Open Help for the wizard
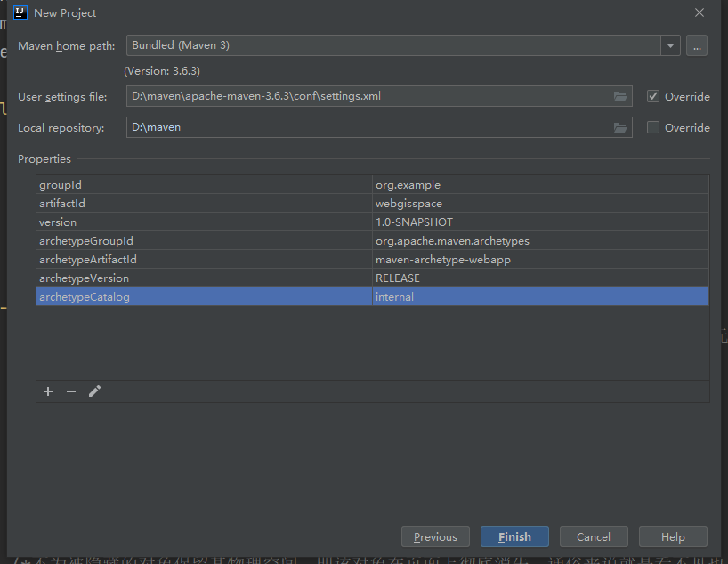Viewport: 728px width, 564px height. pyautogui.click(x=673, y=536)
